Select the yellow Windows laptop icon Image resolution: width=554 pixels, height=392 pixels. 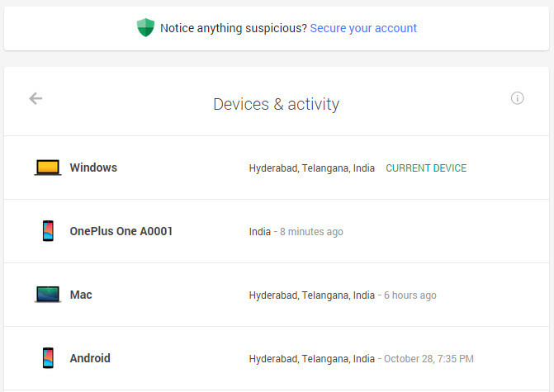tap(48, 168)
